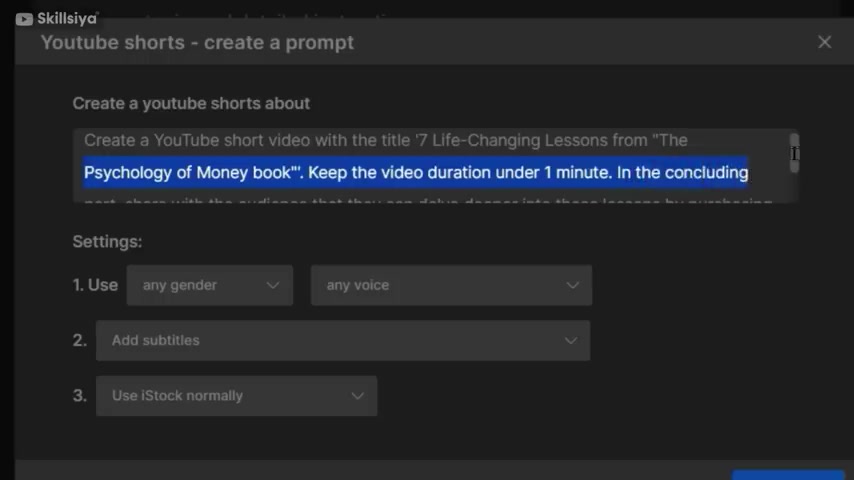Close the create a prompt dialog

tap(824, 42)
